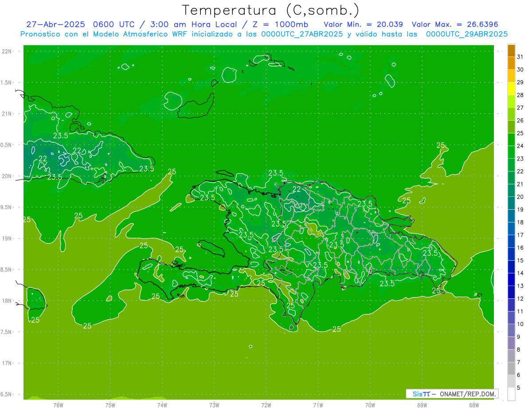532x411 pixels.
Task: Click the "19N" latitude axis label
Action: pos(7,239)
